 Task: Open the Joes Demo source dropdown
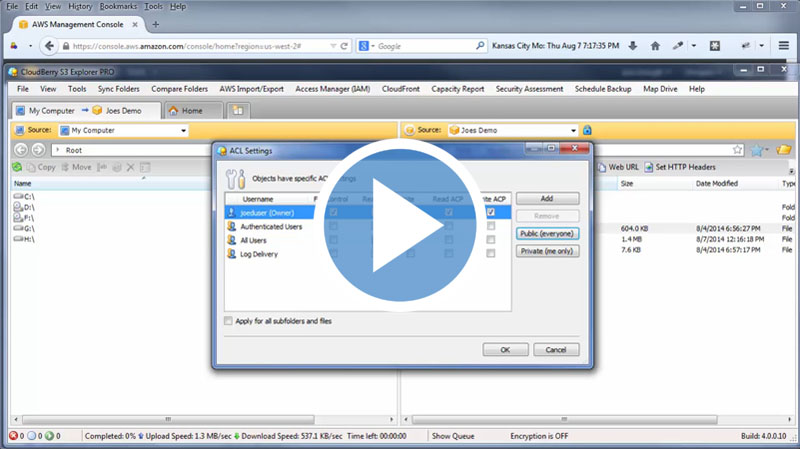point(573,130)
